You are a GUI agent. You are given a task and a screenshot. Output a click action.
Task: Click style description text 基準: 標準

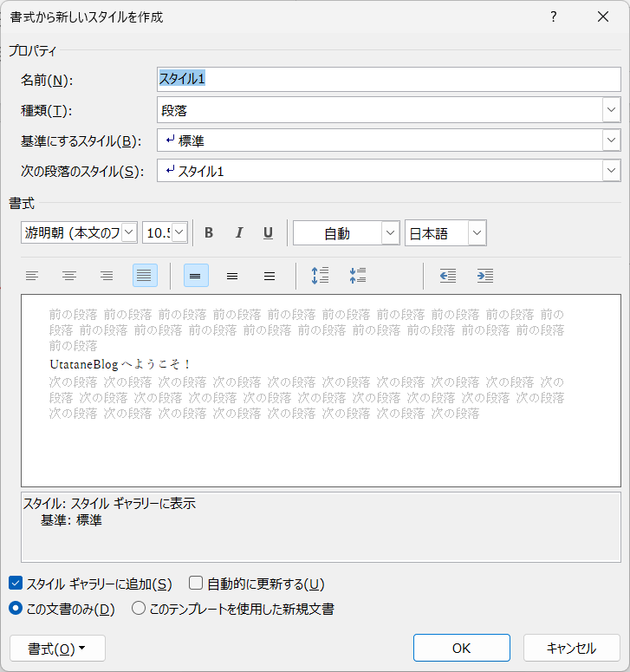pos(71,520)
